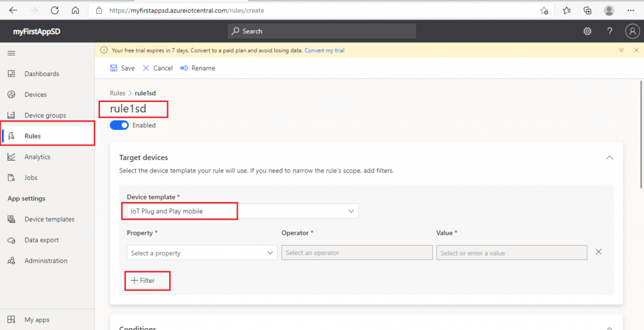The image size is (644, 330).
Task: Click browser refresh icon
Action: tap(54, 11)
